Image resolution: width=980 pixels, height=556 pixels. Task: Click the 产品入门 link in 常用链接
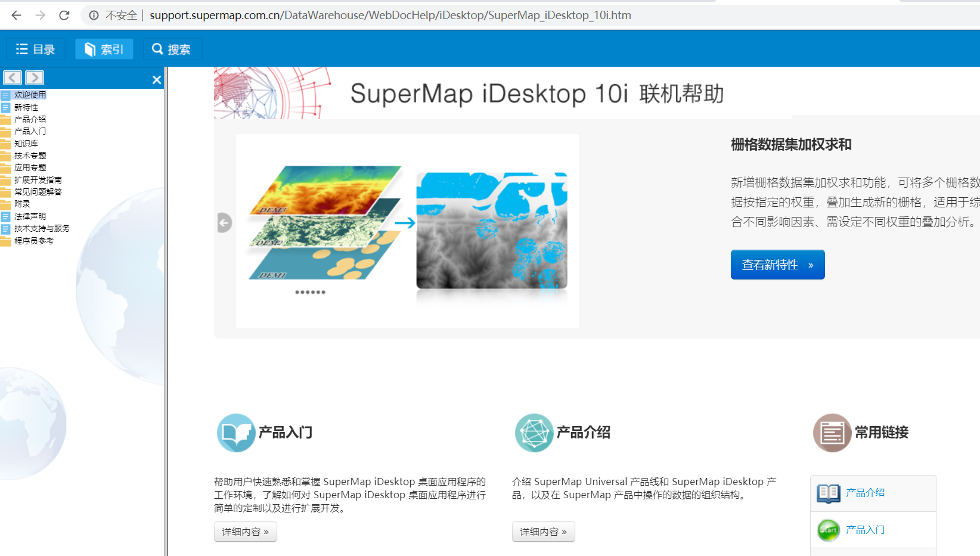pos(865,530)
